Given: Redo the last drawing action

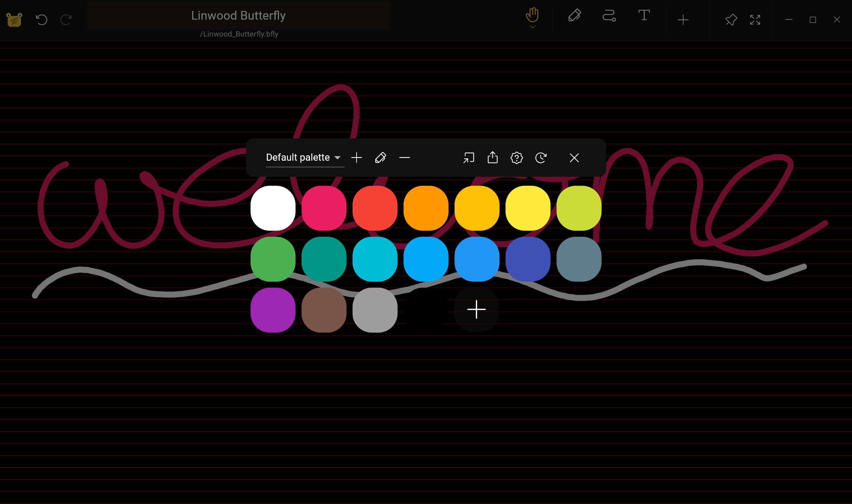Looking at the screenshot, I should 66,20.
